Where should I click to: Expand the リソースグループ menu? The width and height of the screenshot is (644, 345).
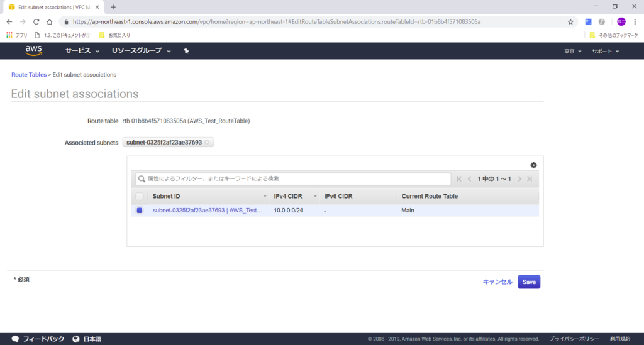pyautogui.click(x=142, y=51)
